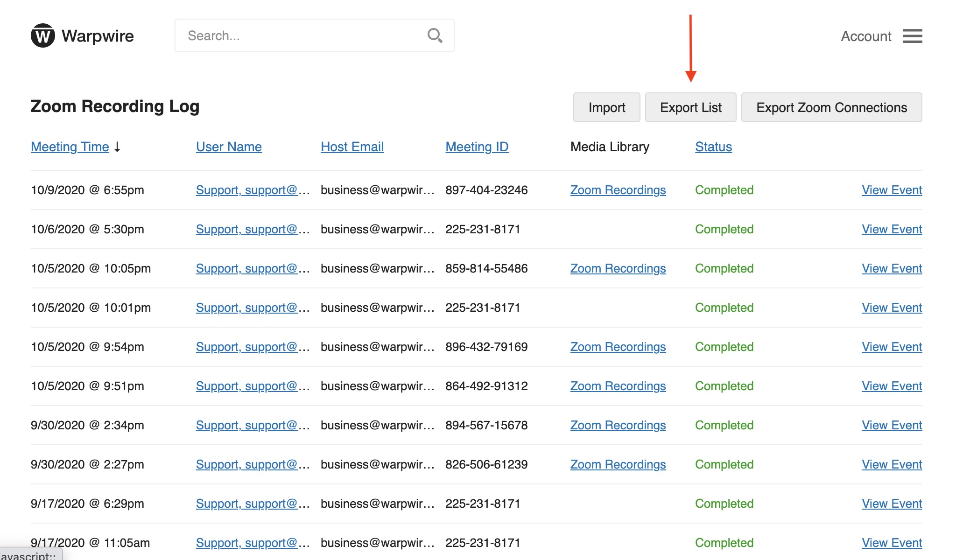View Event for the 10/9/2020 meeting

click(891, 190)
